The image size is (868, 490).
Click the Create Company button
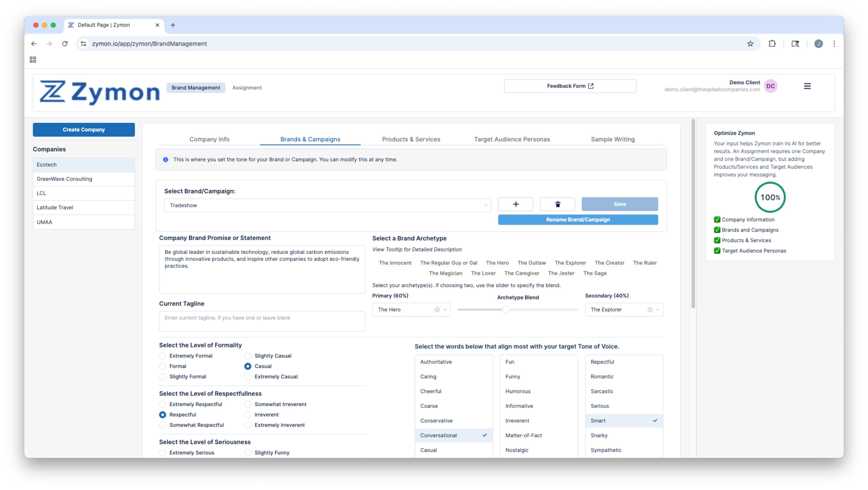pyautogui.click(x=84, y=129)
